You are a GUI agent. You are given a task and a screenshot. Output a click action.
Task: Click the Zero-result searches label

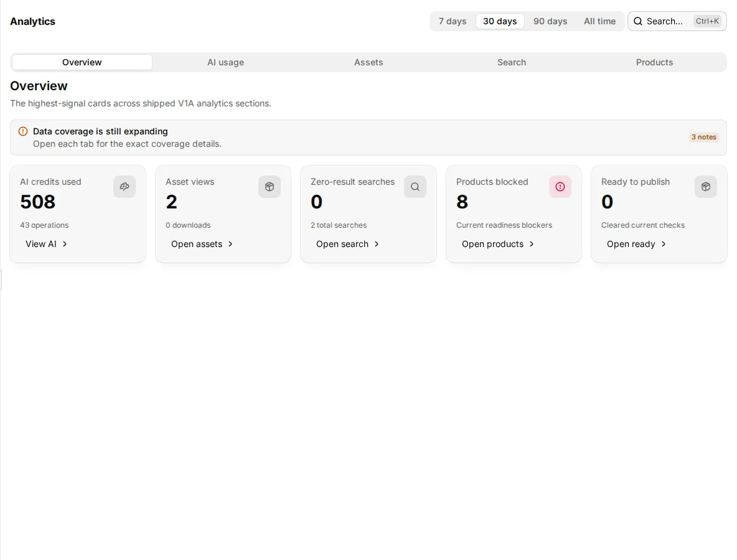coord(352,182)
